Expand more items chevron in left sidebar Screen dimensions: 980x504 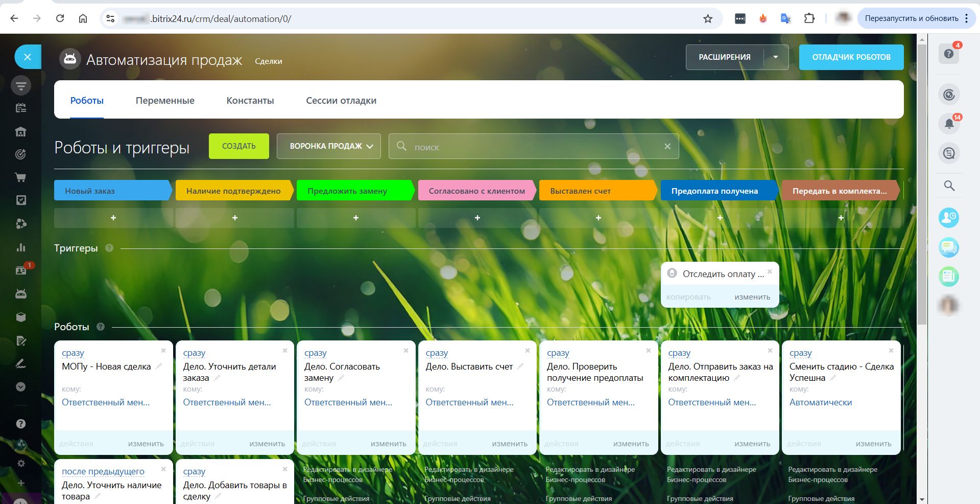[21, 386]
